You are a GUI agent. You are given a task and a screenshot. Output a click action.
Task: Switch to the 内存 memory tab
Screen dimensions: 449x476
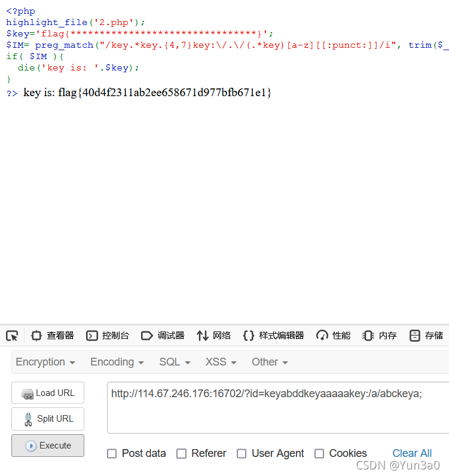click(x=380, y=336)
